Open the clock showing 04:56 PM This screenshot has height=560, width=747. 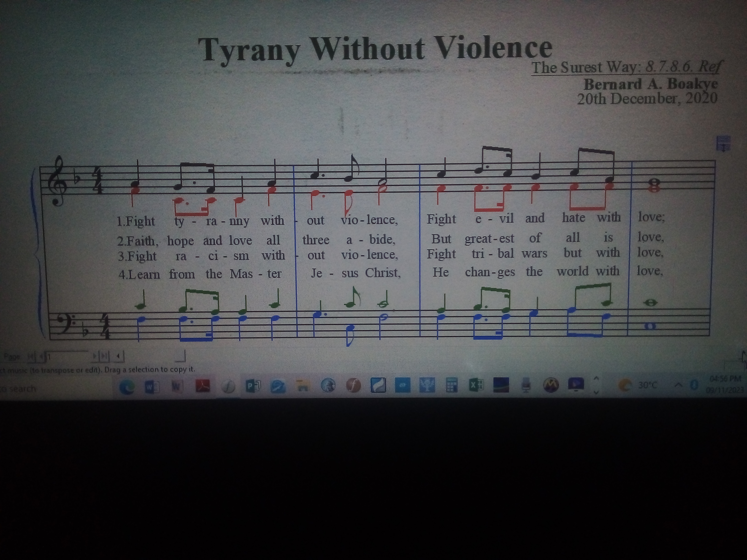click(x=725, y=384)
